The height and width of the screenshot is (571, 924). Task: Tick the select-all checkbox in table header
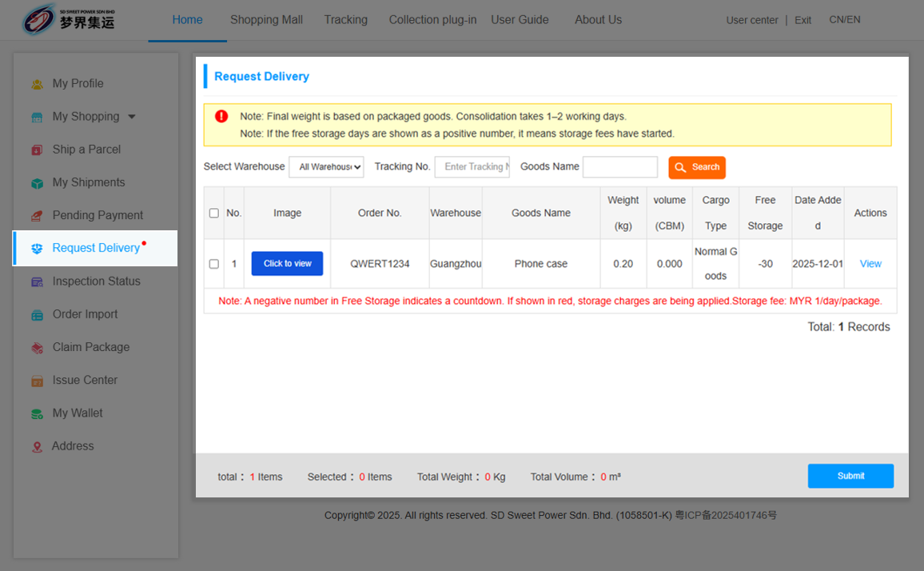pyautogui.click(x=214, y=213)
